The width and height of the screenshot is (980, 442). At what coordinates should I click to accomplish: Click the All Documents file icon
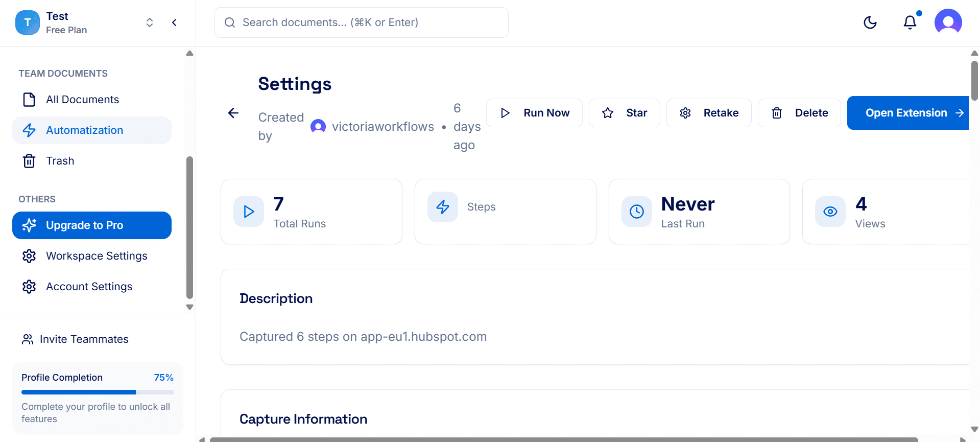click(29, 100)
